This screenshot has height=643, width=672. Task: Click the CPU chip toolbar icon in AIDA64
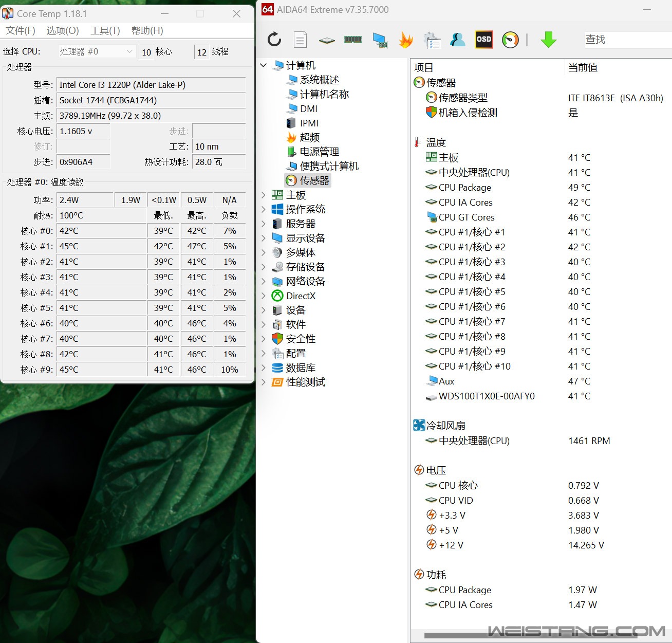pos(327,40)
